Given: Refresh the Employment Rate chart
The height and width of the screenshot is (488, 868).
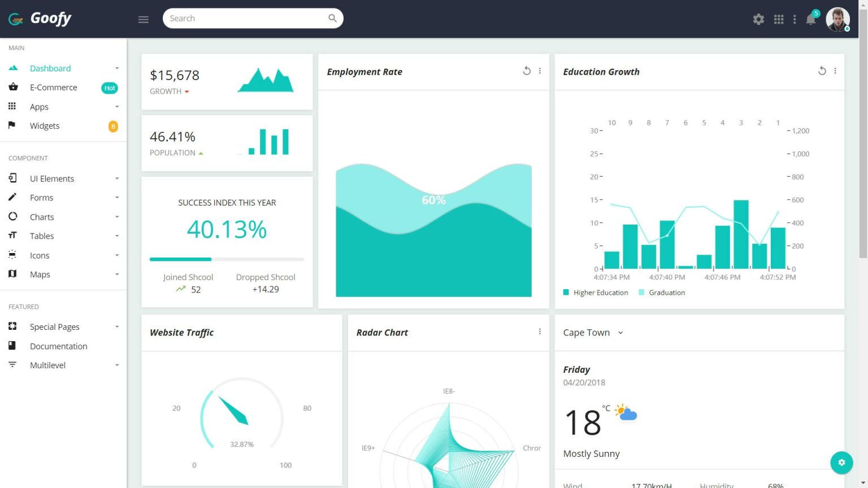Looking at the screenshot, I should [526, 71].
